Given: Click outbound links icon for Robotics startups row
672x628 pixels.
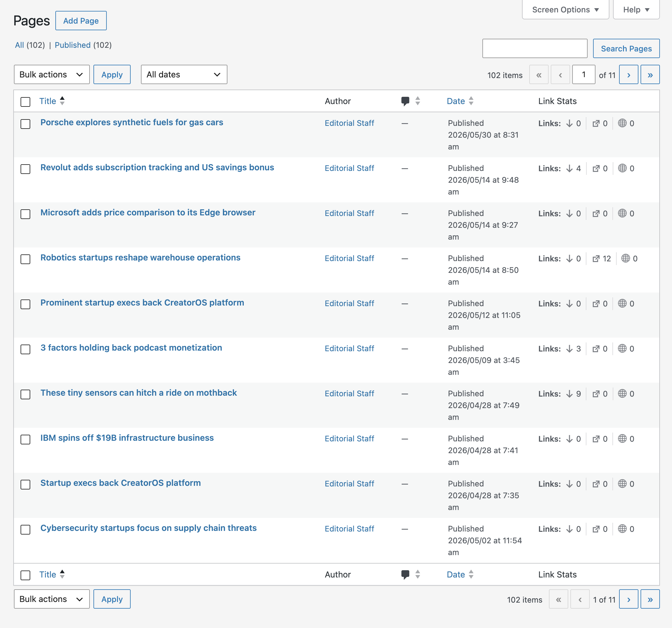Looking at the screenshot, I should coord(596,259).
